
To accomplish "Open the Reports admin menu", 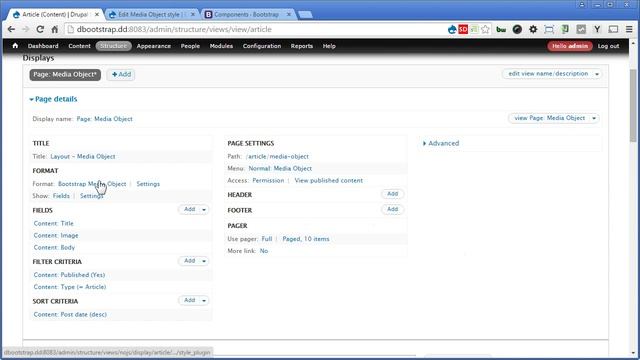I will pyautogui.click(x=302, y=46).
